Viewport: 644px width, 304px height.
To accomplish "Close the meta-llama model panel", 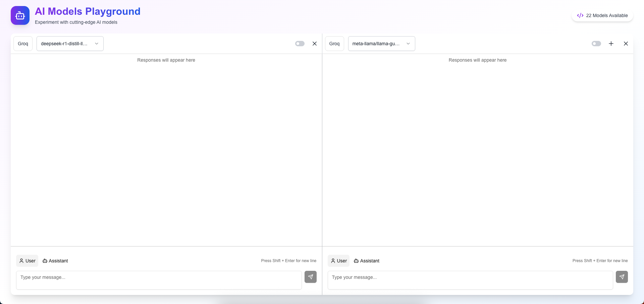I will tap(626, 44).
